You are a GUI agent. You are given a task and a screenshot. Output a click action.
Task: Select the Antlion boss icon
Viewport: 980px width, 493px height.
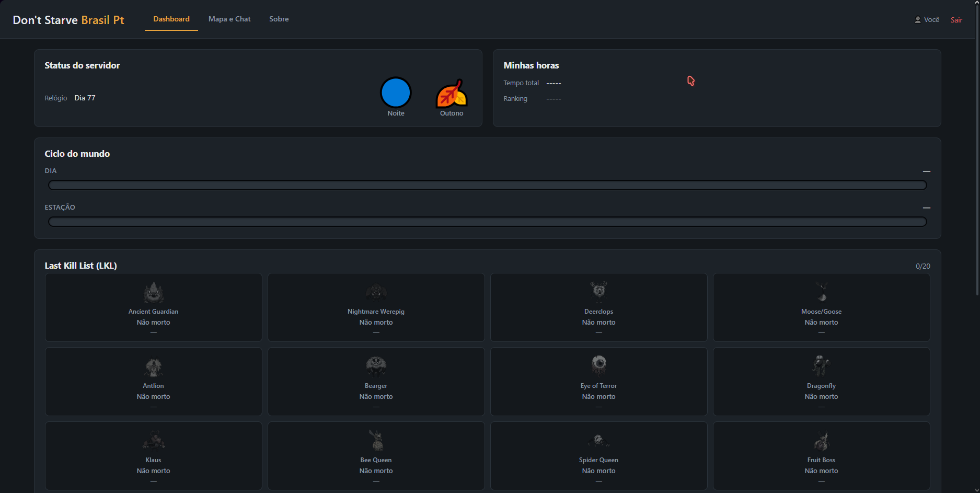(x=153, y=366)
